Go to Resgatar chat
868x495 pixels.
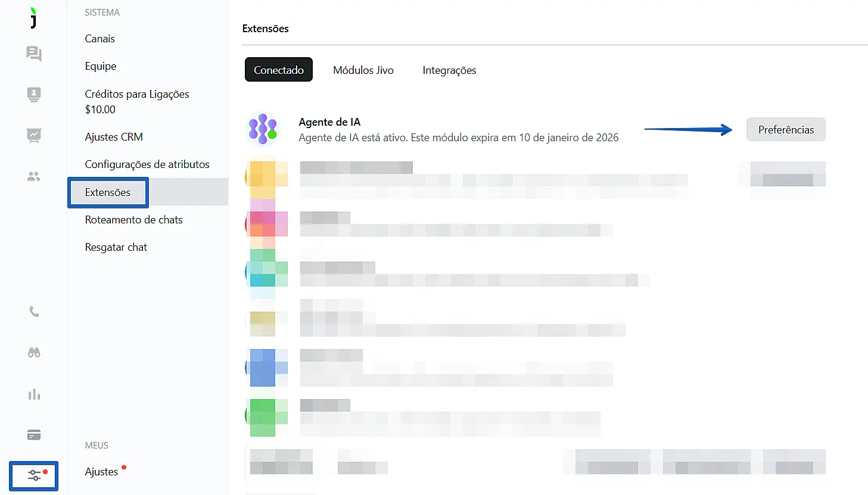(x=116, y=247)
